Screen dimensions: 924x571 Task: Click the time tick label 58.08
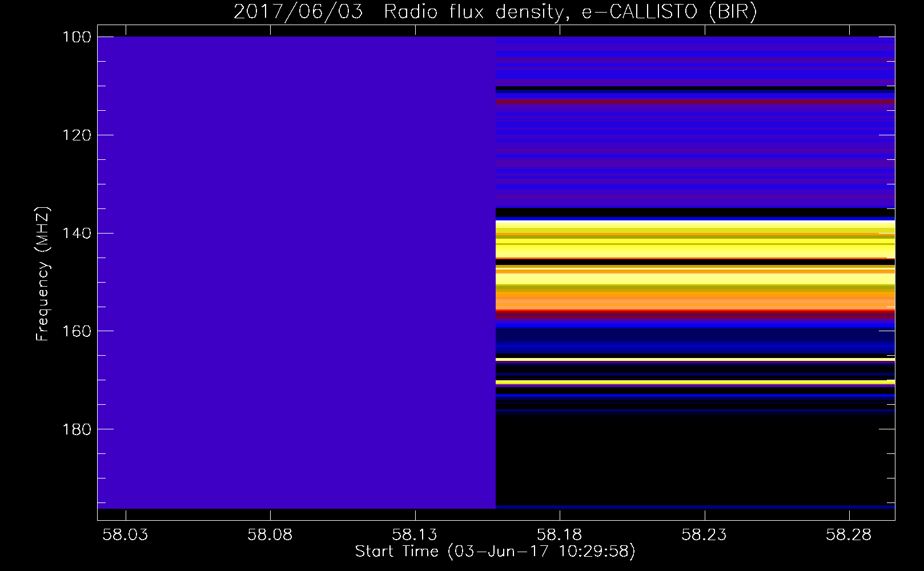(x=270, y=535)
